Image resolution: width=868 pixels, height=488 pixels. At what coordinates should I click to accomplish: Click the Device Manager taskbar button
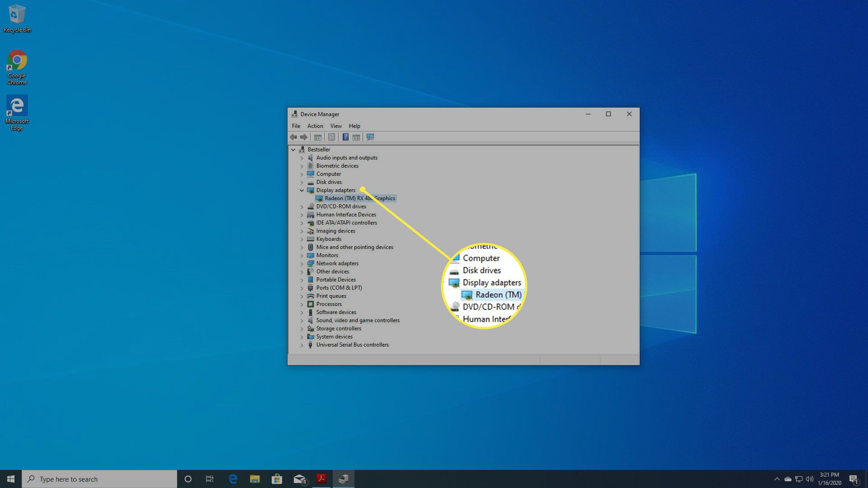(344, 479)
